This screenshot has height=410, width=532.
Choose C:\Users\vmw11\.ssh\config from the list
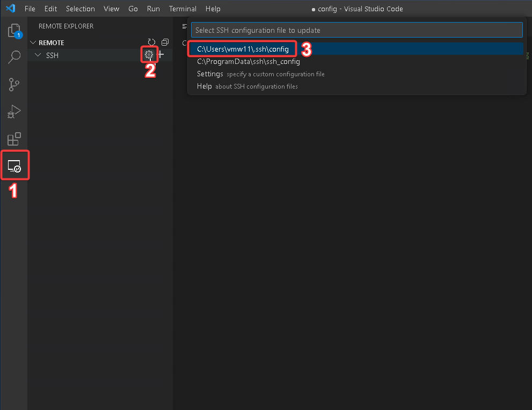tap(356, 49)
